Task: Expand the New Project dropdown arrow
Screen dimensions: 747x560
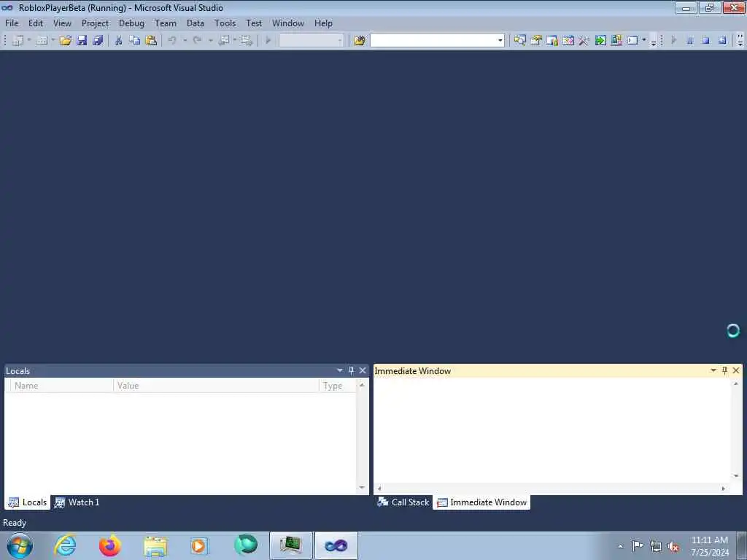Action: [x=29, y=41]
